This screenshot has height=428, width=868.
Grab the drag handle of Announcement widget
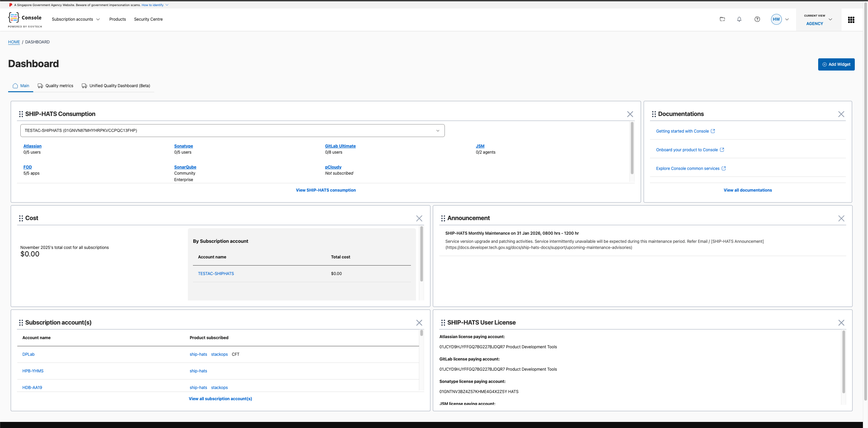click(x=443, y=218)
